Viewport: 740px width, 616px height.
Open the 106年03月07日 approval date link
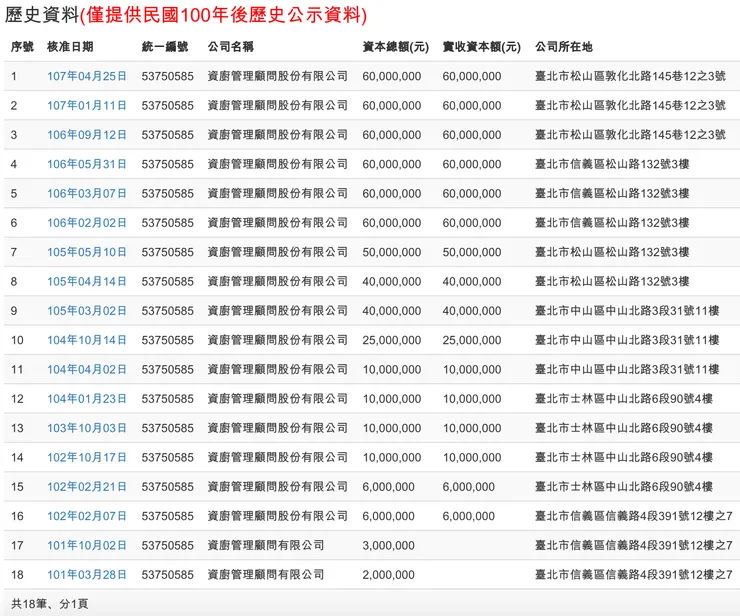[87, 193]
